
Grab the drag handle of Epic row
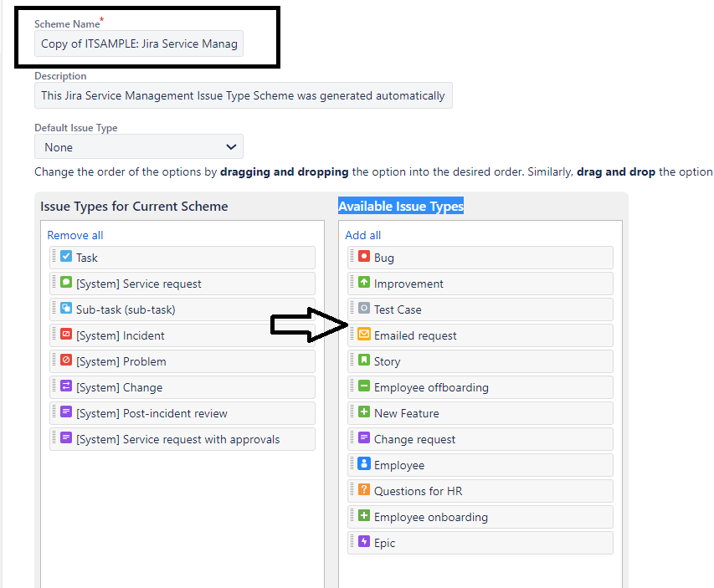352,541
